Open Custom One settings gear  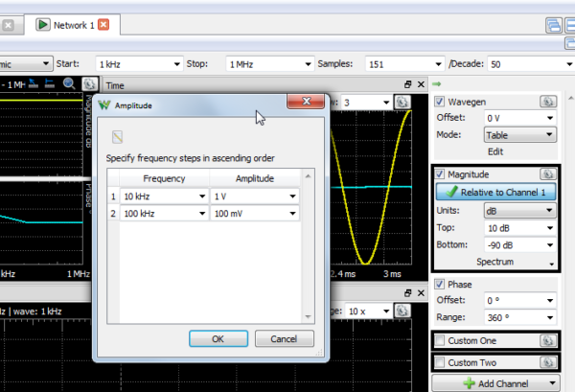click(548, 340)
